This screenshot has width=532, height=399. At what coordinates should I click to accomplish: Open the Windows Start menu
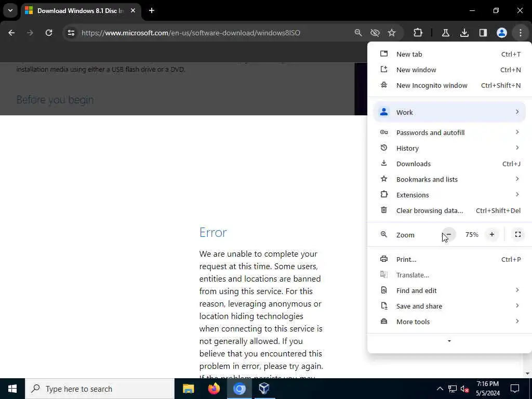pos(12,389)
